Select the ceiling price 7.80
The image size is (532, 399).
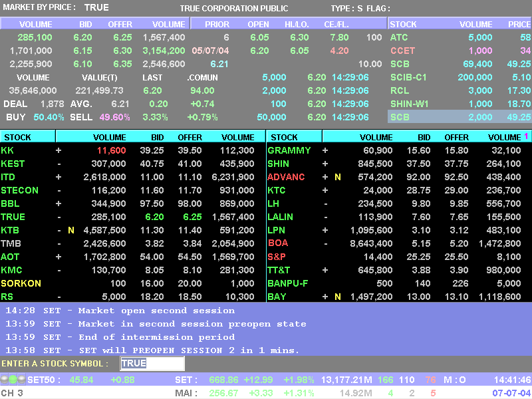[339, 37]
